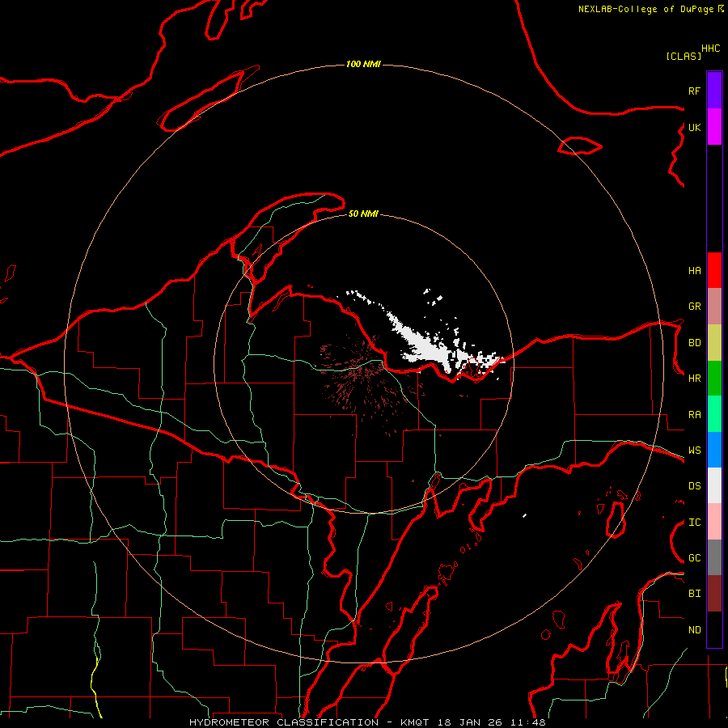Click the HA legend label
This screenshot has height=728, width=728.
(695, 270)
